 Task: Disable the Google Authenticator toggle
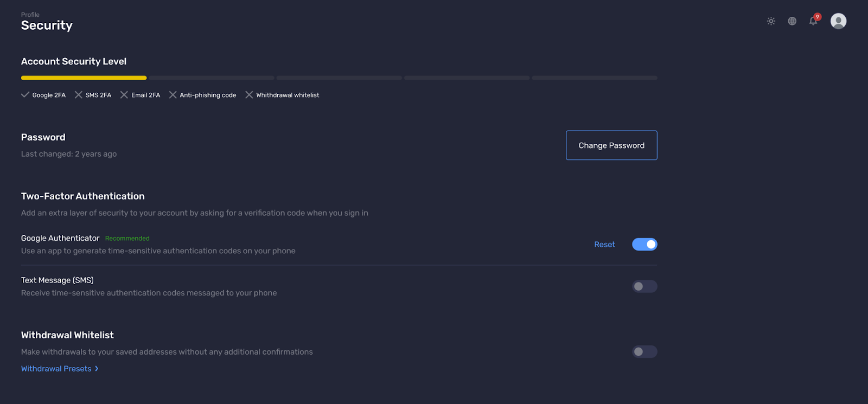644,245
